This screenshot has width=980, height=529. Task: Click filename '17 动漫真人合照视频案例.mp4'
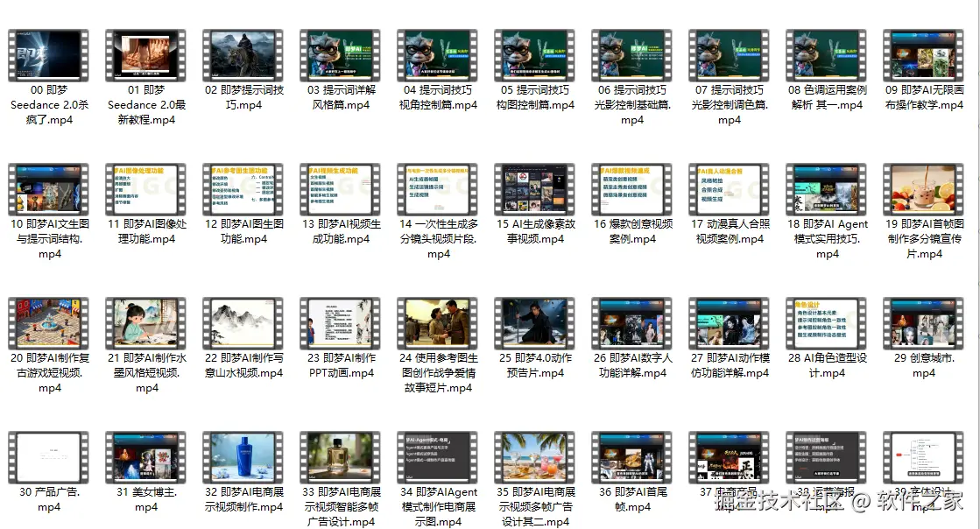[x=730, y=231]
